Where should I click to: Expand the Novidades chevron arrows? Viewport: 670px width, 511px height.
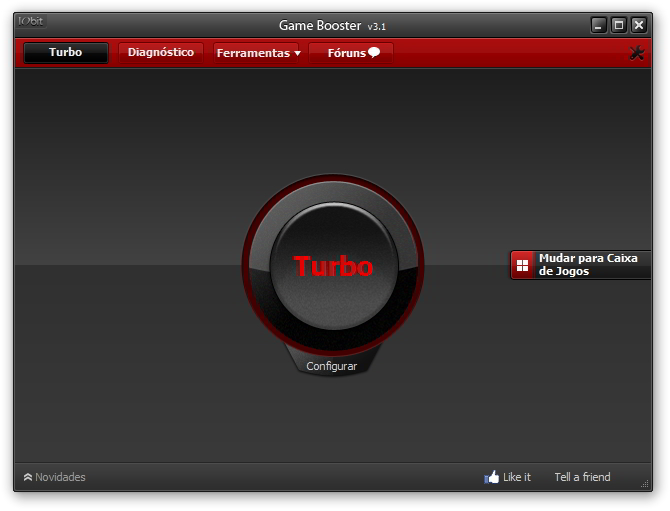tap(28, 477)
